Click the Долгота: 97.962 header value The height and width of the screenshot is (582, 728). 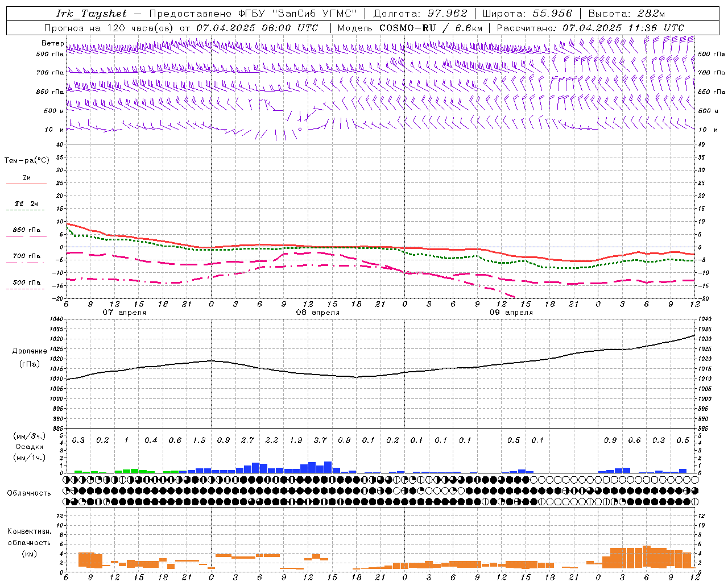pos(420,14)
